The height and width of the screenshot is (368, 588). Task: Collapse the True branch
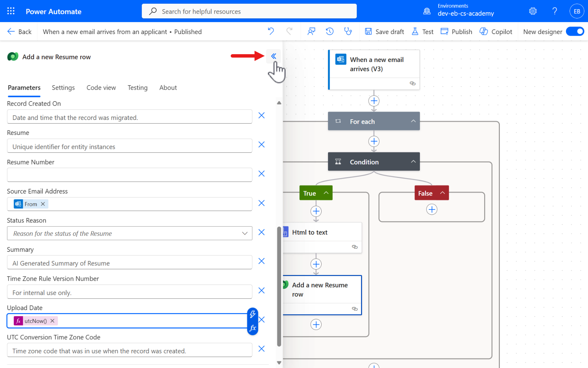[326, 193]
